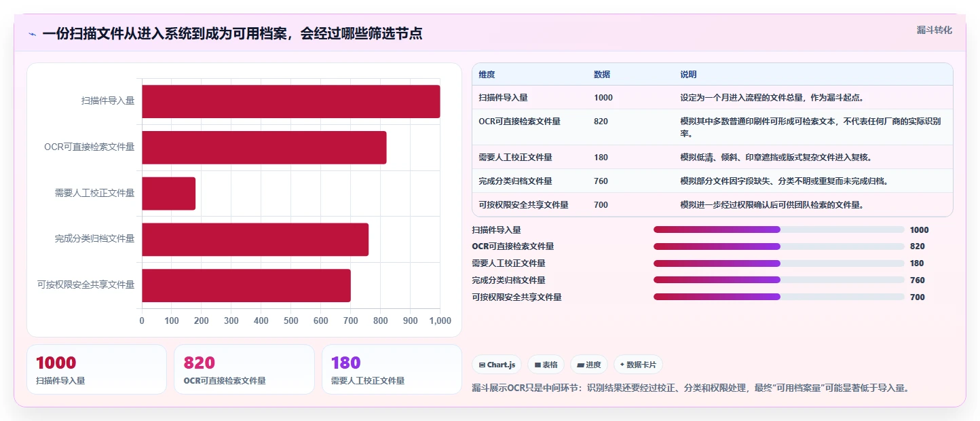Select the 进度 chip

(589, 365)
